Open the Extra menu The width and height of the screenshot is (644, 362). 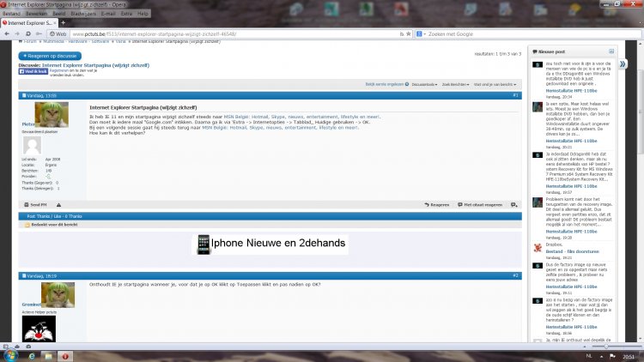[x=126, y=14]
